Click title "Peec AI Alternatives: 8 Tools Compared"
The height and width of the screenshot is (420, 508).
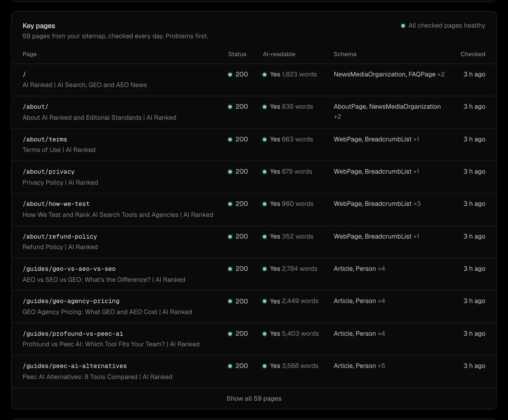pos(80,377)
